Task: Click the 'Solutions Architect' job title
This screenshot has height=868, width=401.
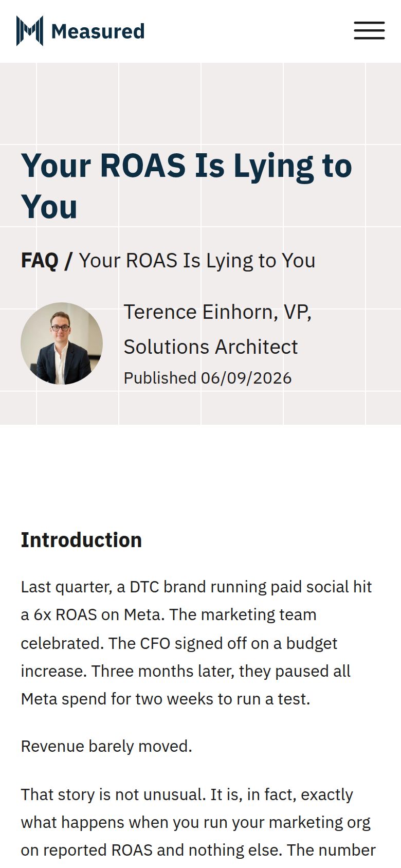Action: click(211, 347)
